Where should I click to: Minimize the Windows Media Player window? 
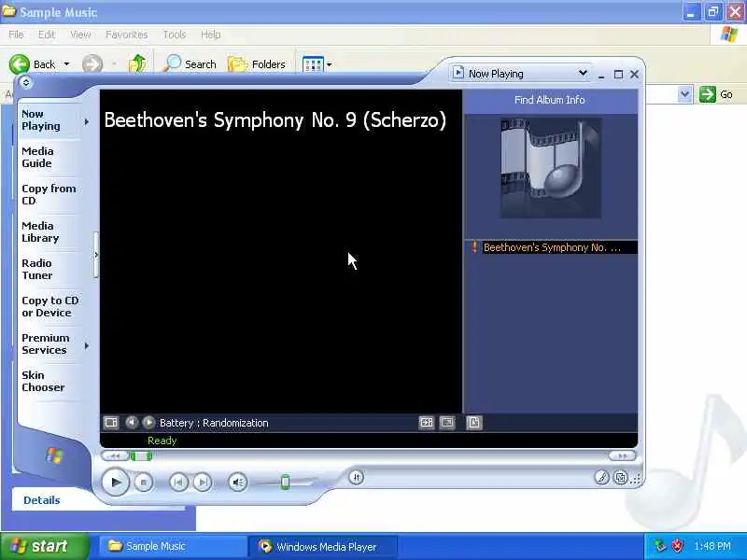tap(601, 75)
